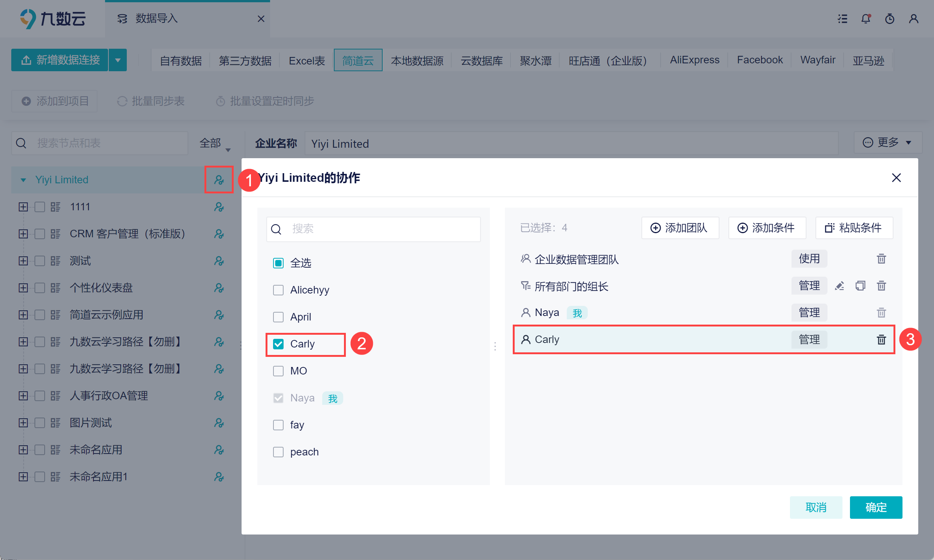
Task: Delete Carly from selected collaborators
Action: click(881, 340)
